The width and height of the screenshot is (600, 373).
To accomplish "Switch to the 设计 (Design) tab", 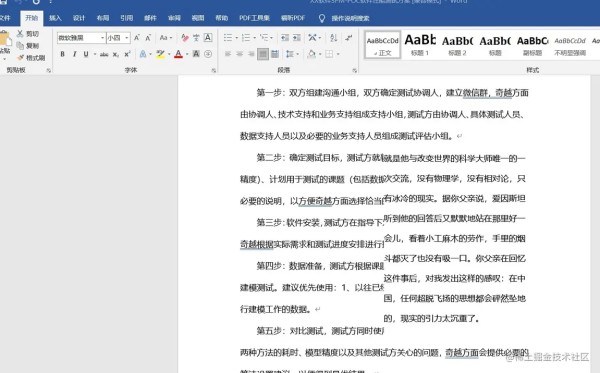I will tap(79, 18).
